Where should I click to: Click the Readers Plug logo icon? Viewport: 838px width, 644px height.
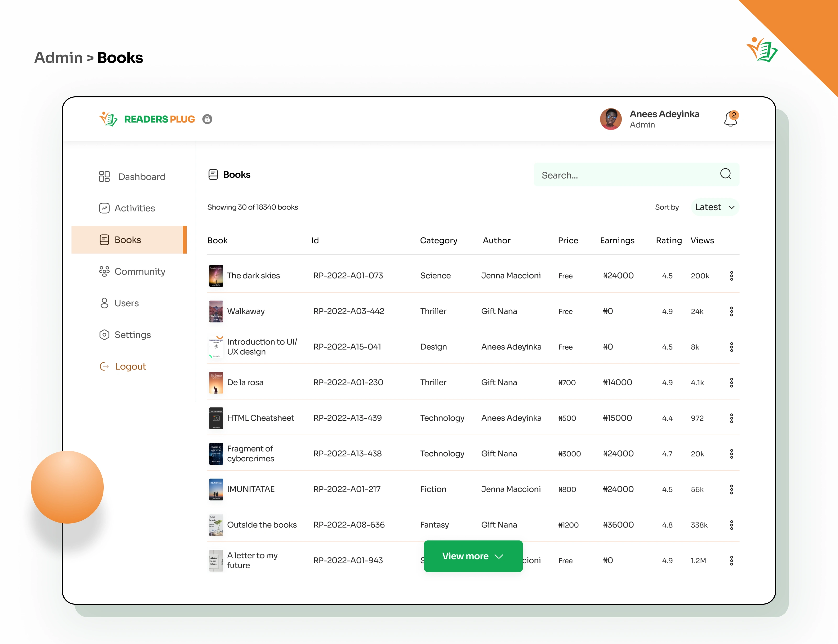tap(108, 119)
